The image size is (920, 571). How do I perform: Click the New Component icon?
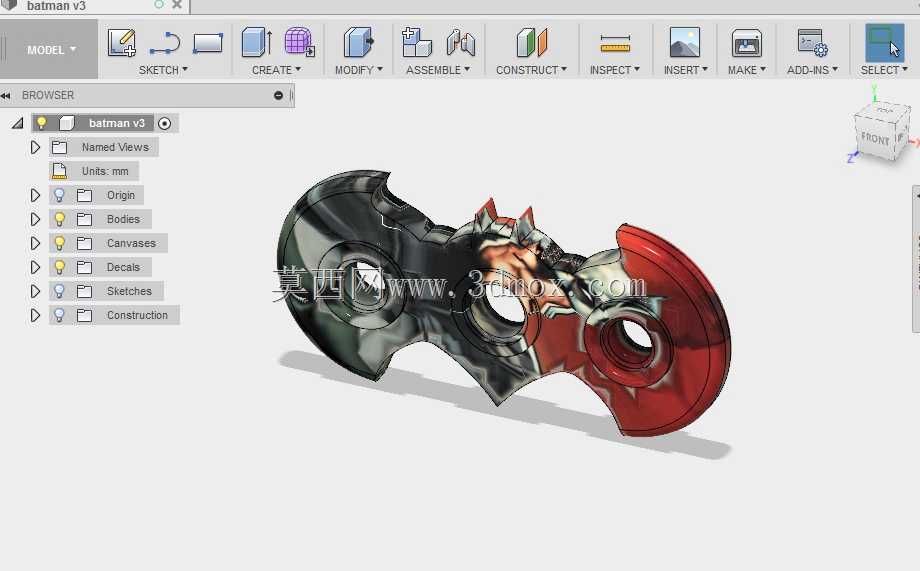tap(417, 42)
